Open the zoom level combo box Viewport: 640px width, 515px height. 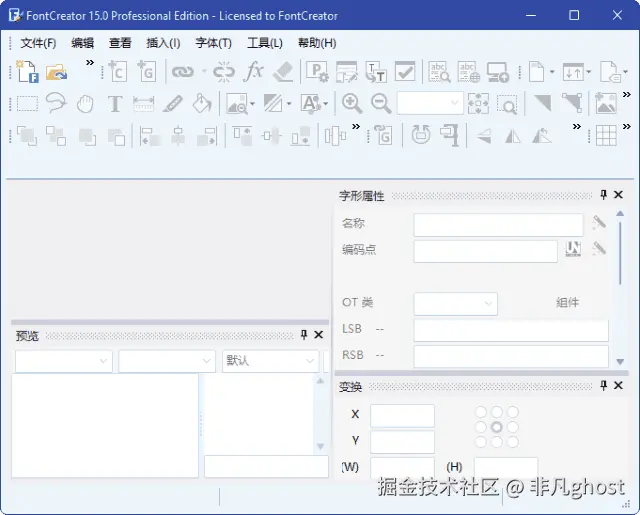430,103
